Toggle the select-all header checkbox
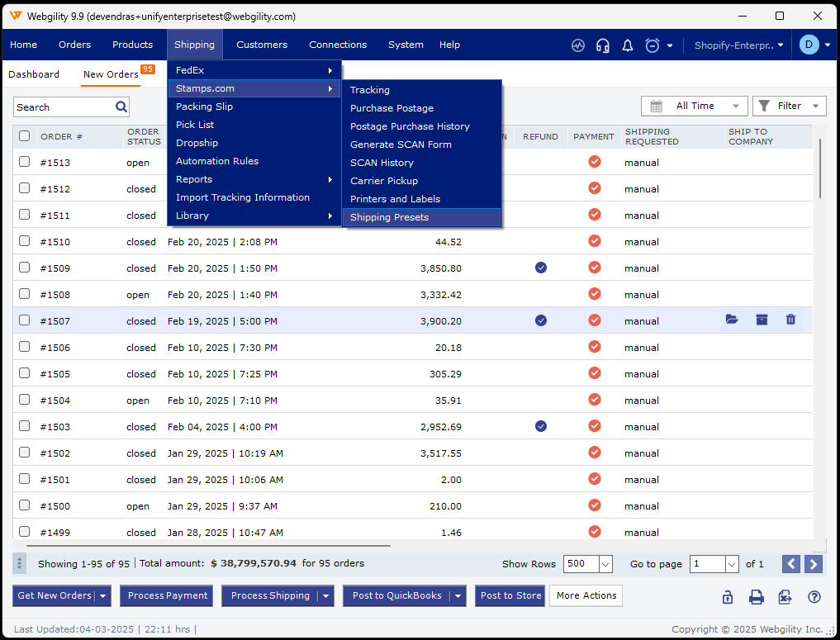The image size is (840, 640). point(25,136)
